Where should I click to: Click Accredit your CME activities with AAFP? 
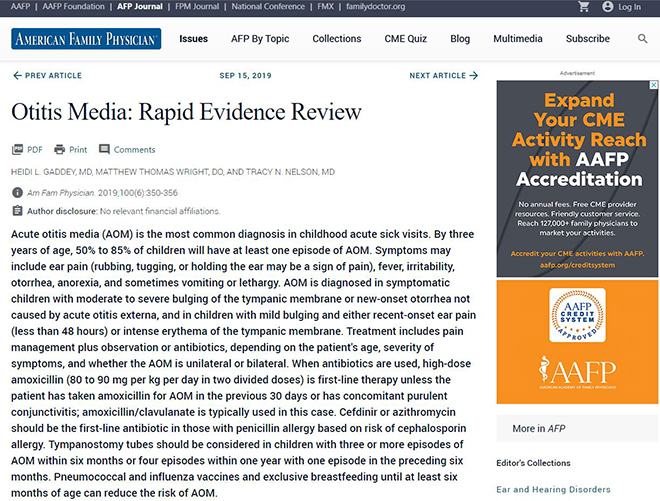click(x=577, y=253)
